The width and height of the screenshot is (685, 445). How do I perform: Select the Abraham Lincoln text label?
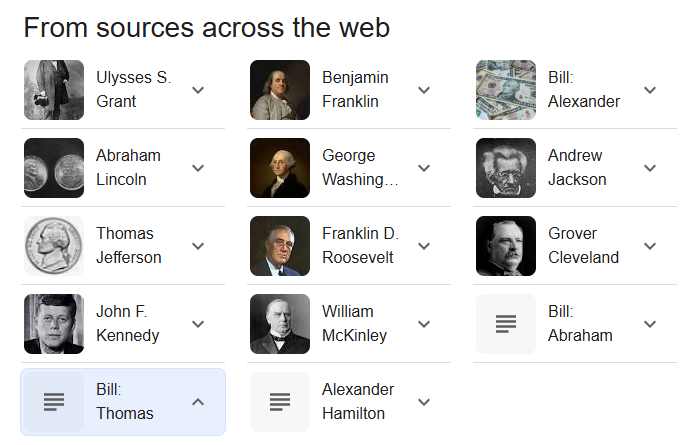pyautogui.click(x=128, y=168)
